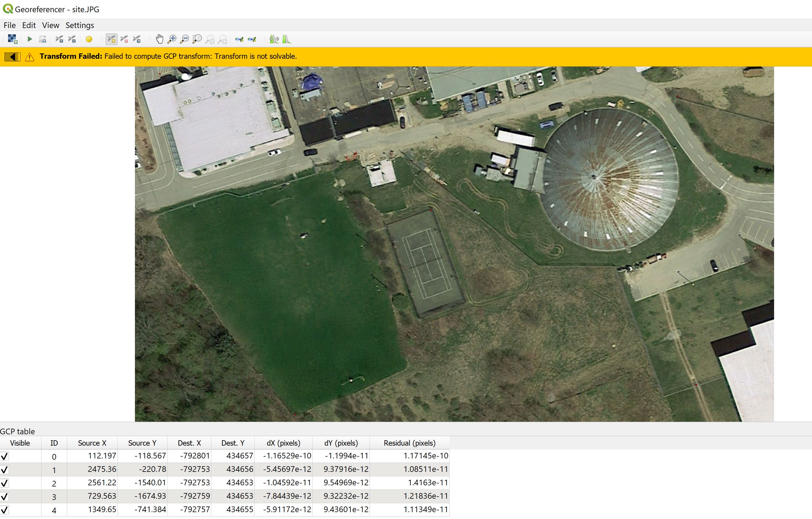
Task: Select Dest. X cell -792801
Action: click(189, 456)
